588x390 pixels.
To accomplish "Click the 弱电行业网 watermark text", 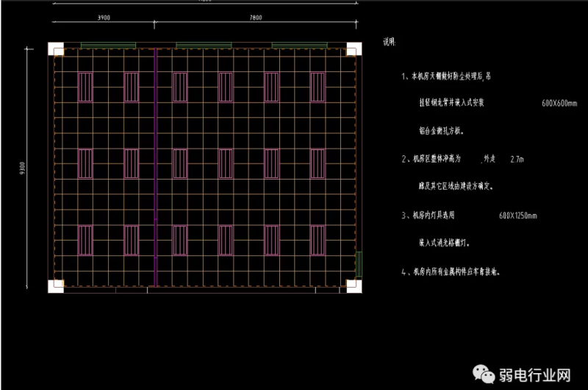I will point(536,376).
